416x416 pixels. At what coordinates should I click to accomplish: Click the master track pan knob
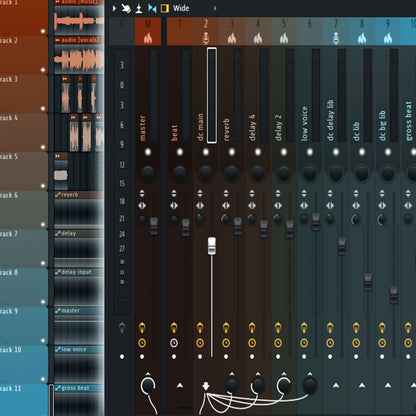[x=148, y=173]
